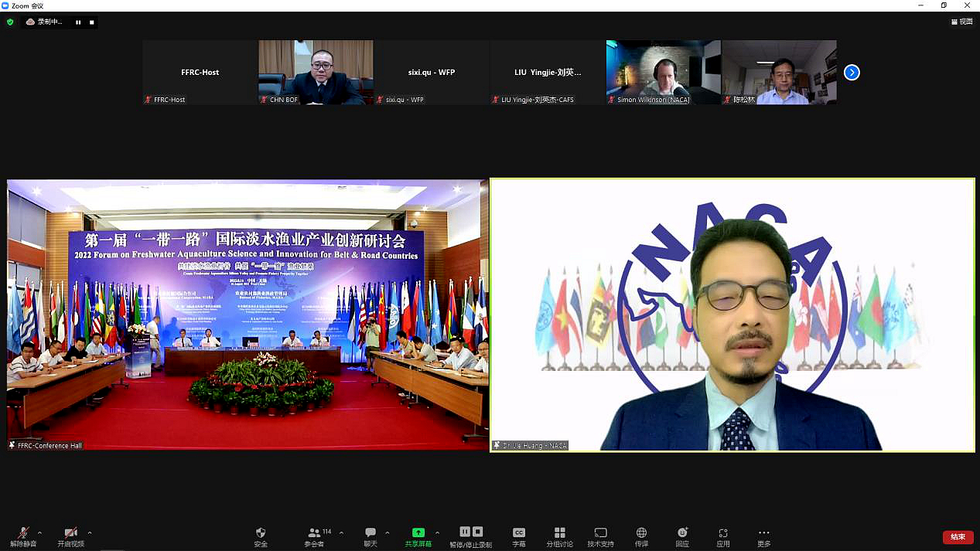Pause recording from the bottom toolbar
This screenshot has height=551, width=980.
465,532
